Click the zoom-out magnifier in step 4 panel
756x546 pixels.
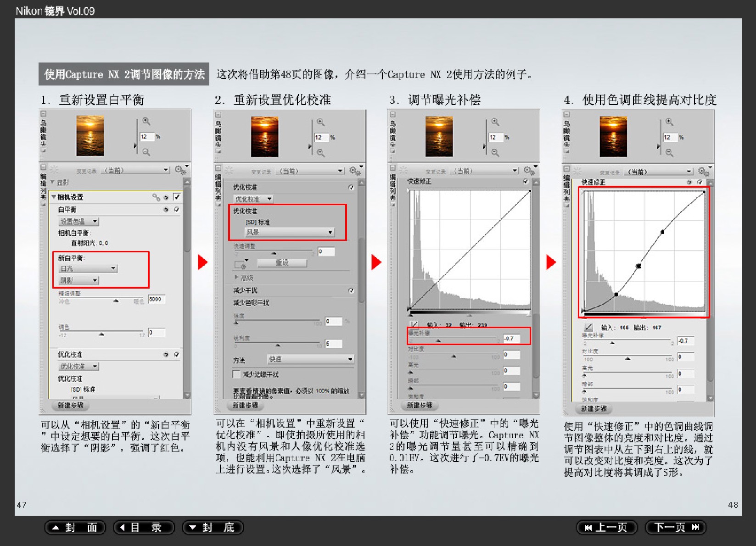[x=670, y=152]
